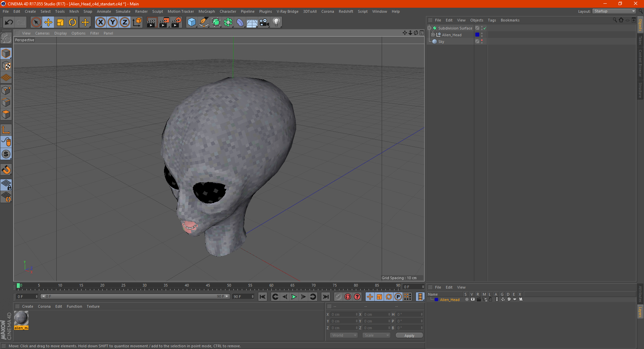Open Object Manager Bookmarks menu
This screenshot has height=349, width=644.
(510, 20)
